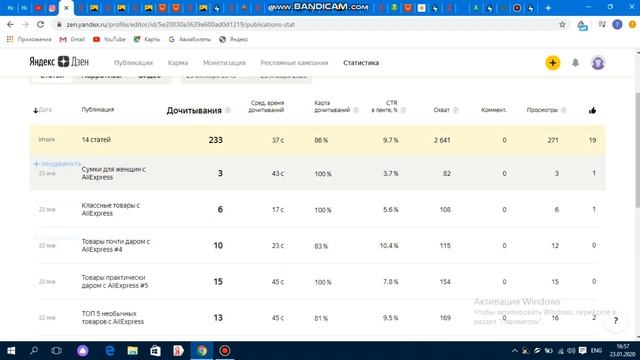
Task: Click the address bar URL
Action: 180,24
